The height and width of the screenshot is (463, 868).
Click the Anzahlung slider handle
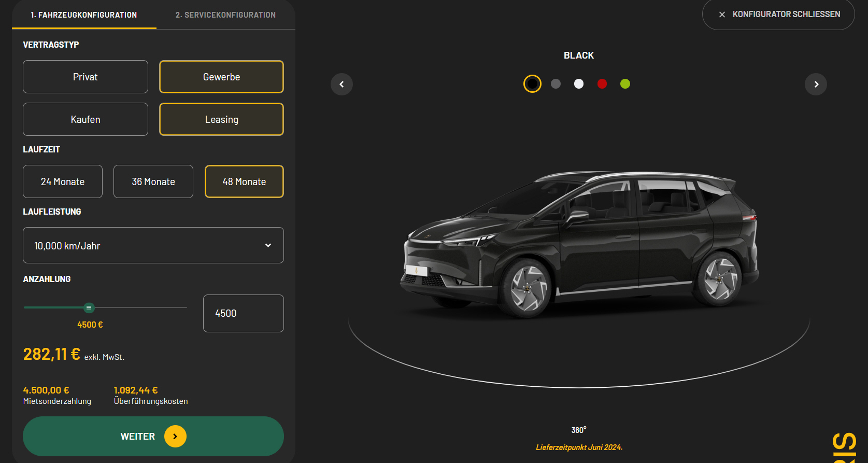click(89, 307)
